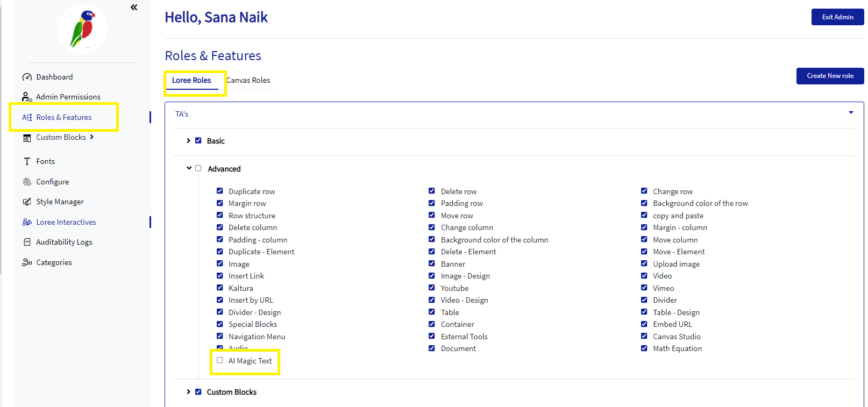Expand the Custom Blocks features group
This screenshot has height=407, width=868.
coord(188,392)
